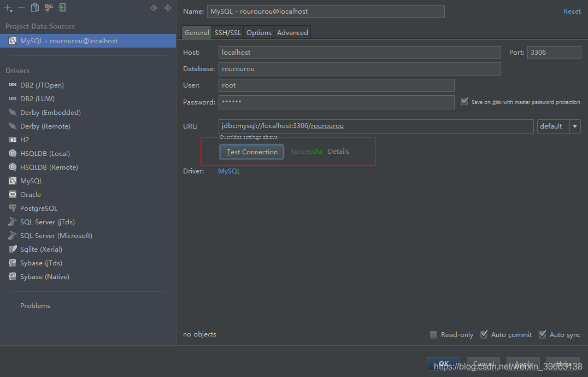
Task: Open the Problems entry in the sidebar
Action: tap(36, 306)
